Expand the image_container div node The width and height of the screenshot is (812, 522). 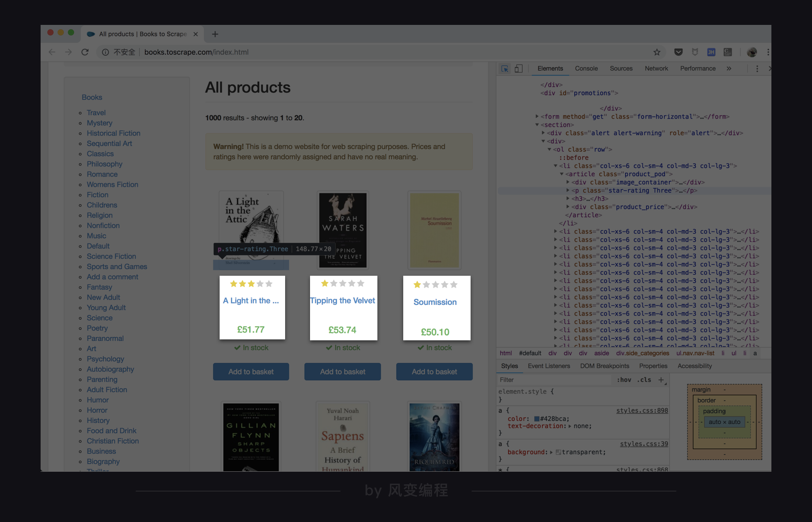coord(568,182)
